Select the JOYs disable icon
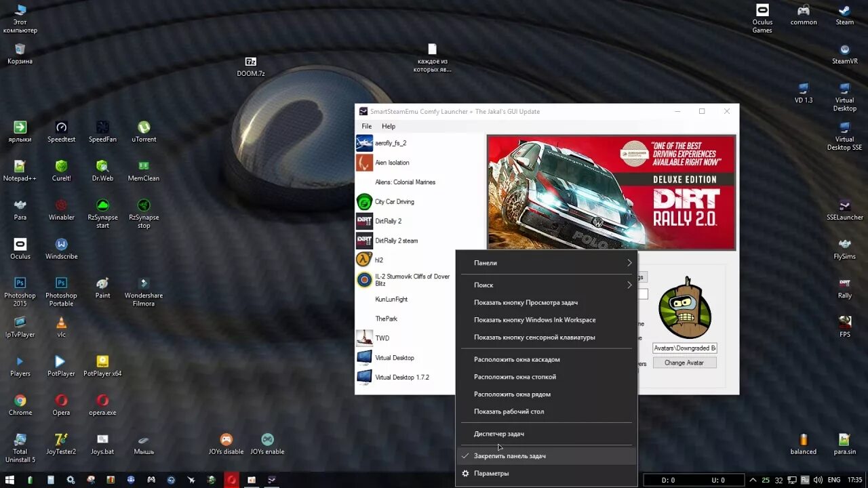Screen dimensions: 868x488 coord(226,444)
